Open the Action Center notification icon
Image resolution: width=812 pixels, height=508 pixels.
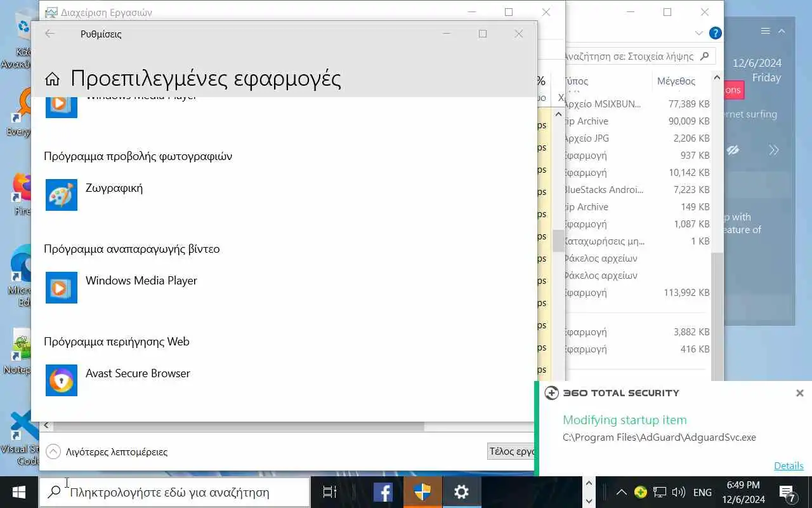(788, 492)
